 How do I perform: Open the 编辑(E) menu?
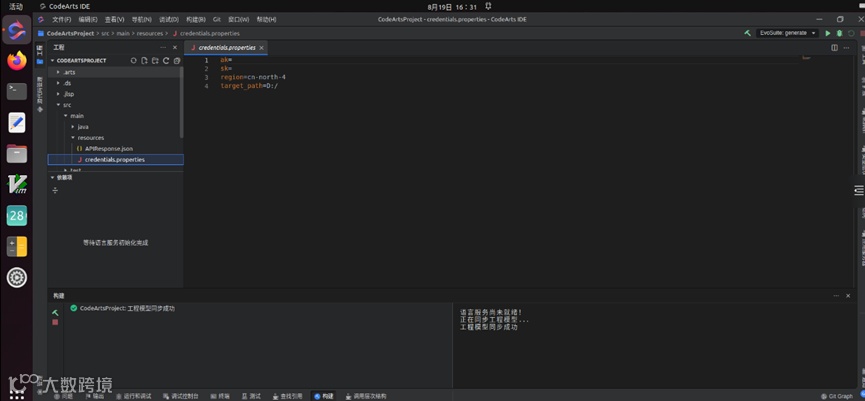click(x=88, y=19)
